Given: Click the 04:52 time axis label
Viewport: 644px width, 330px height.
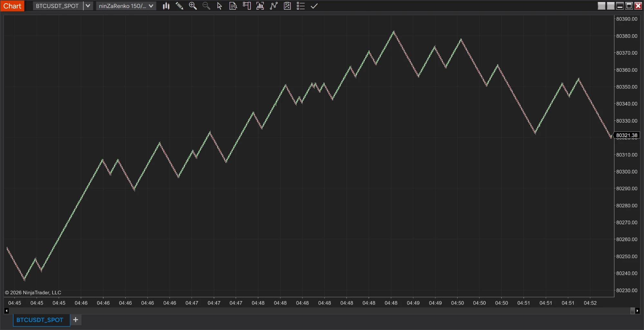Looking at the screenshot, I should click(590, 303).
